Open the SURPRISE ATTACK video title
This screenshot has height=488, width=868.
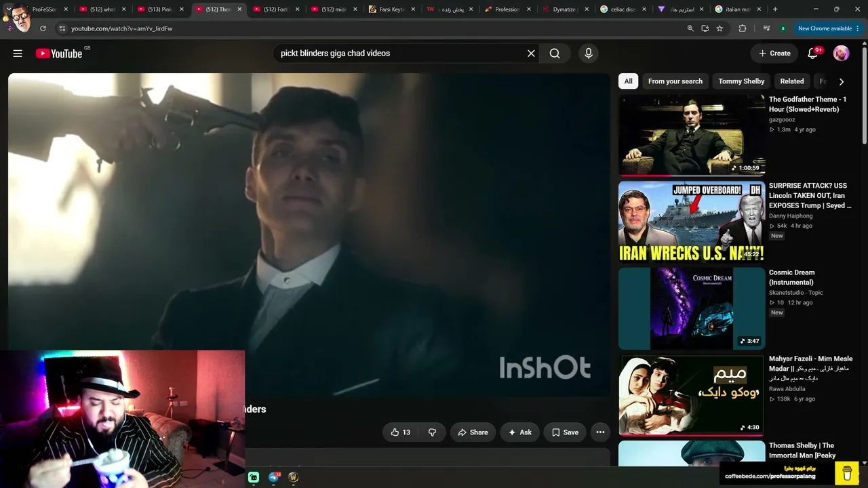tap(810, 196)
